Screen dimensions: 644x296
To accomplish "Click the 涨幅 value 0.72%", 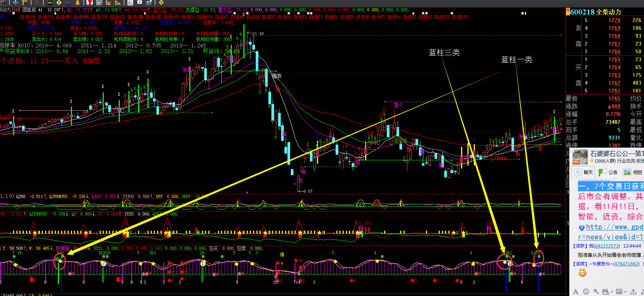I will (x=613, y=114).
